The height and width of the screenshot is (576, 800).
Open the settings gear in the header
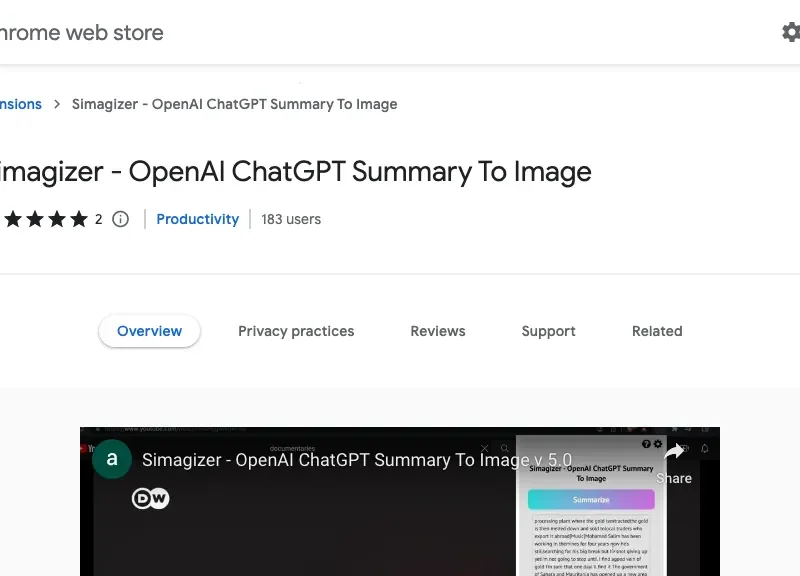pyautogui.click(x=790, y=32)
